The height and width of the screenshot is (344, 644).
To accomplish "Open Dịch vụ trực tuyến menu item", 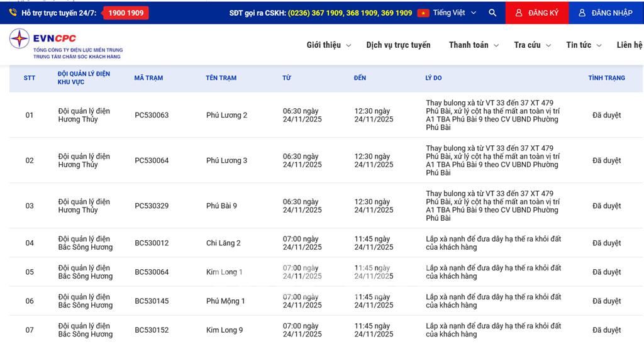I will (398, 45).
